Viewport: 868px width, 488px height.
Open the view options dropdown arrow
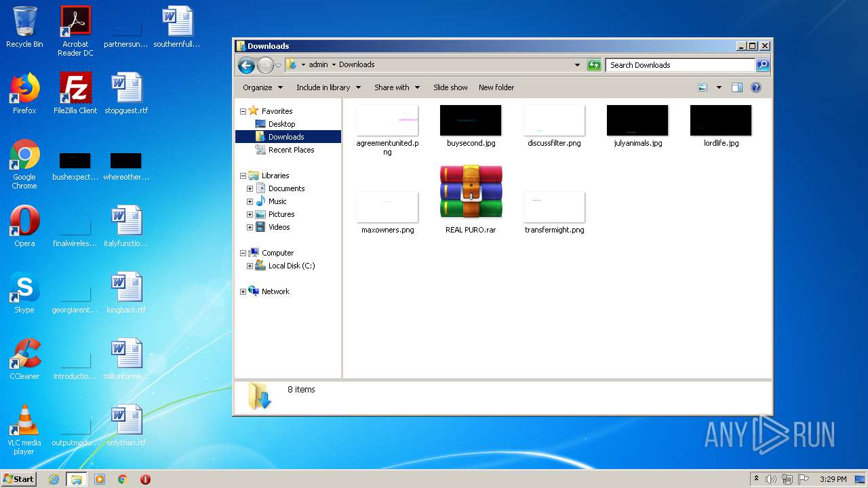click(719, 87)
